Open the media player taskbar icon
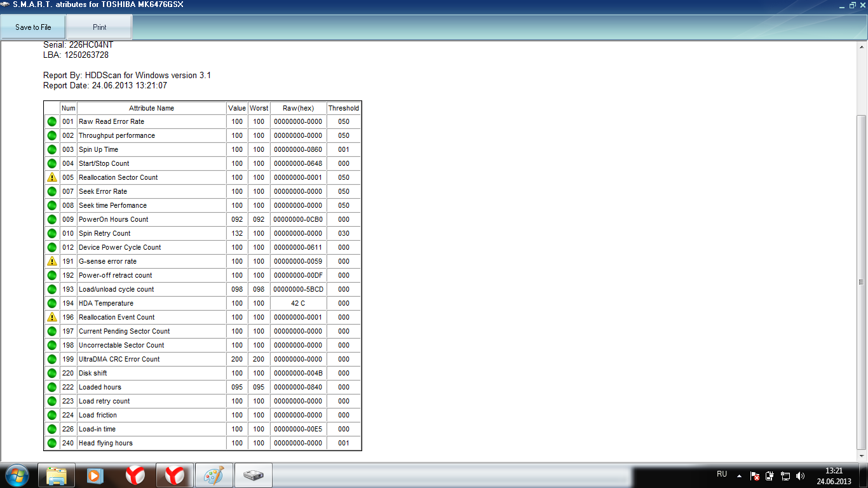The width and height of the screenshot is (868, 488). click(x=95, y=475)
